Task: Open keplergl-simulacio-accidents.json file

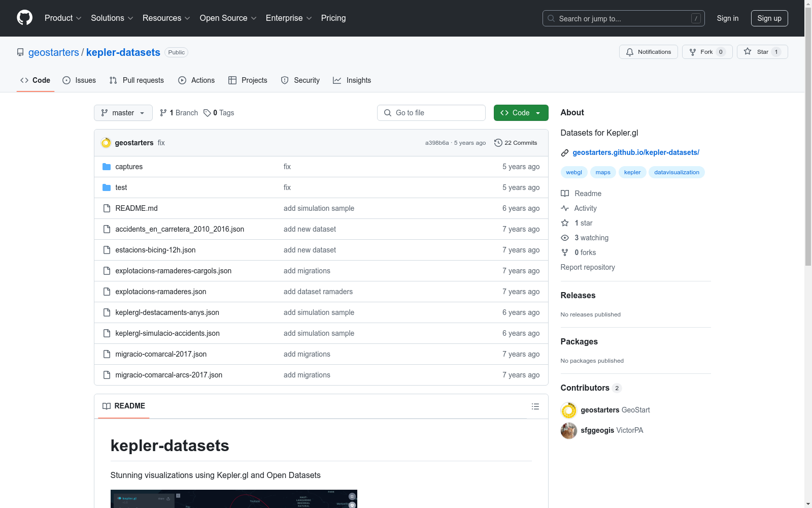Action: click(x=167, y=333)
